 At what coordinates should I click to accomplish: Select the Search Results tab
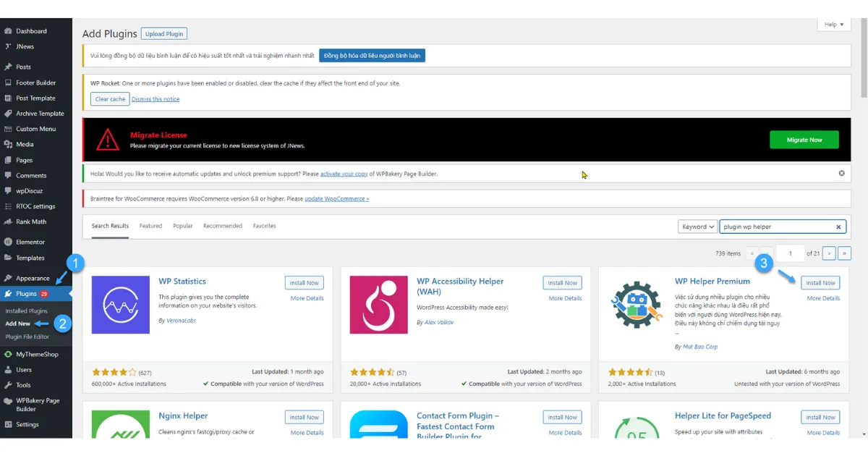(110, 226)
